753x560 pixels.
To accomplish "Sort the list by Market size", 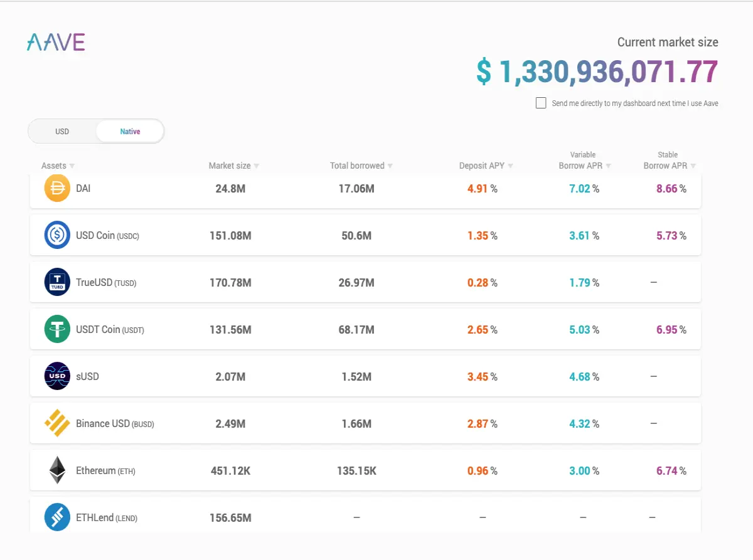I will click(234, 166).
